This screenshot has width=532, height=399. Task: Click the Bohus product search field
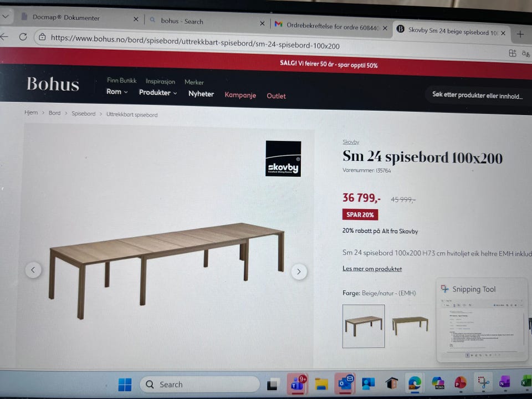[x=478, y=96]
